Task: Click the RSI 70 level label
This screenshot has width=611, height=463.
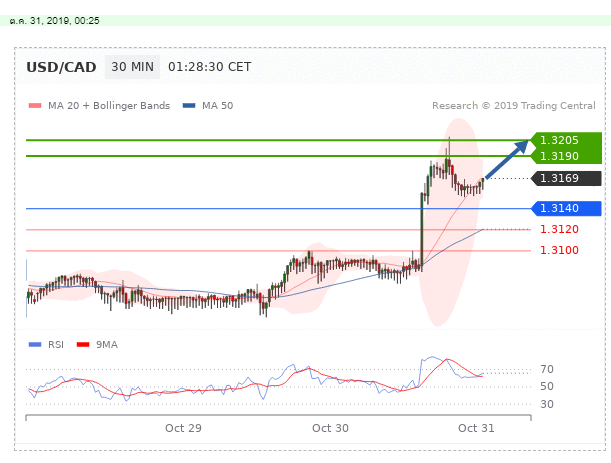Action: (x=547, y=369)
